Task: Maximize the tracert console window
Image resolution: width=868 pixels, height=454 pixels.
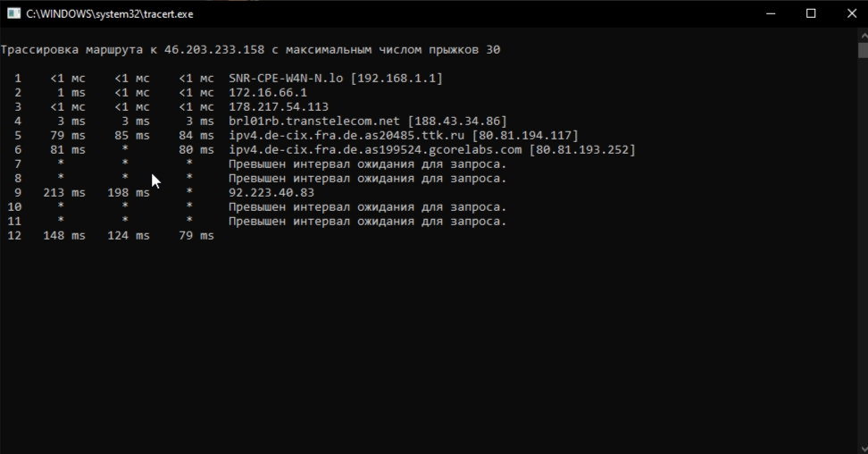Action: tap(811, 13)
